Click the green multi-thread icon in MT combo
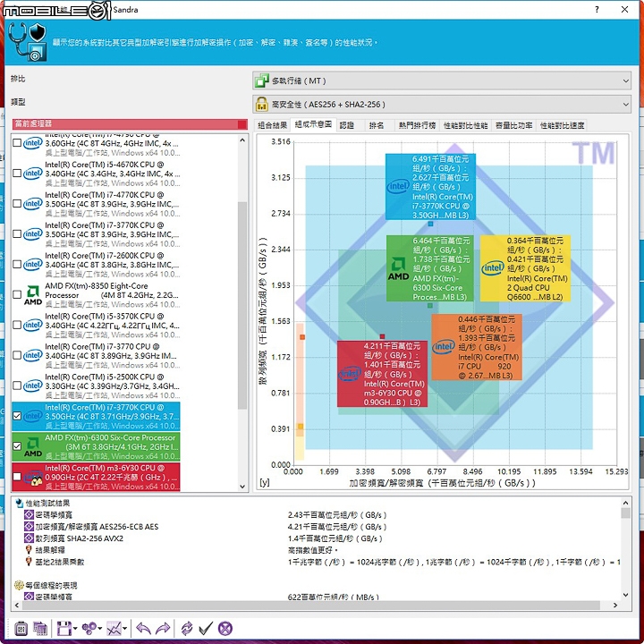The height and width of the screenshot is (644, 644). click(261, 80)
